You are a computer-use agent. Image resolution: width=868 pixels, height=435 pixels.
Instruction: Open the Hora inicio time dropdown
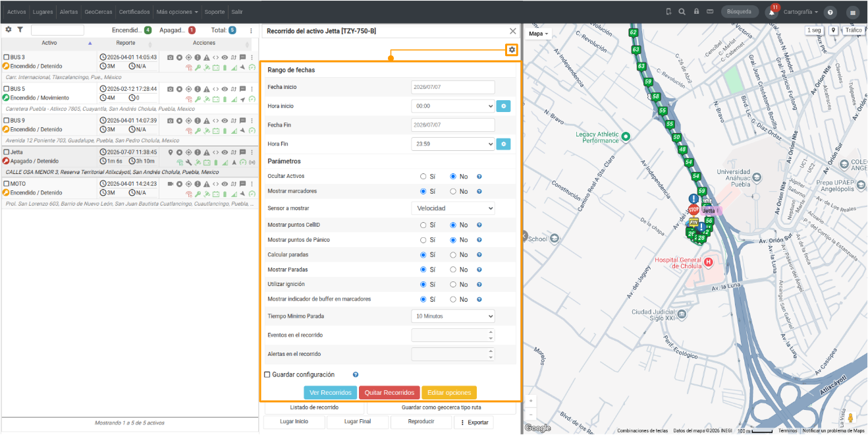[x=453, y=106]
